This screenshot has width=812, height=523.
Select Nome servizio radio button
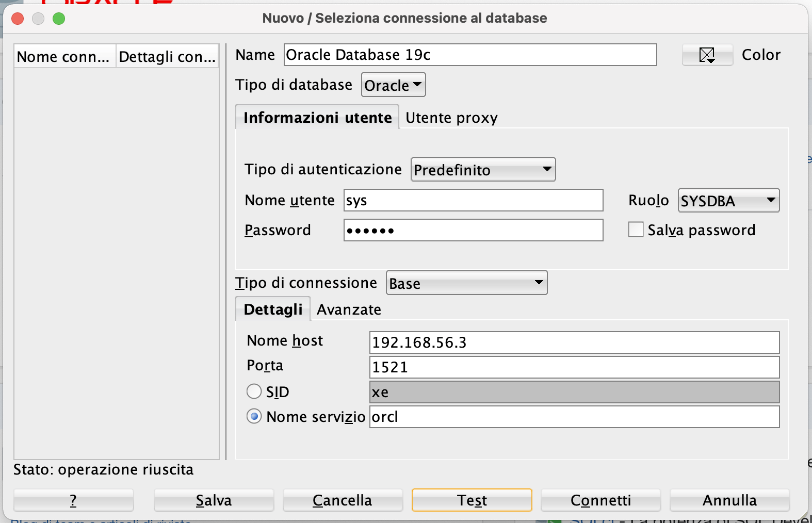[x=254, y=416]
